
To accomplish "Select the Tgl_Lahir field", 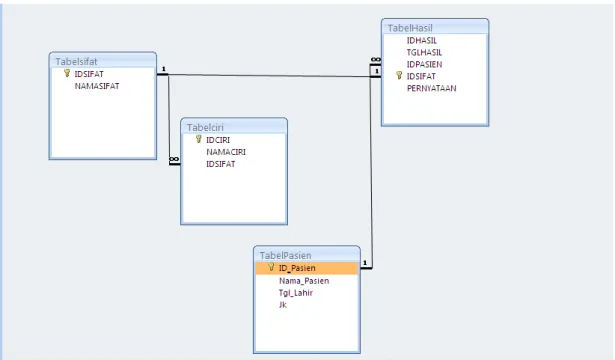I will pos(296,293).
